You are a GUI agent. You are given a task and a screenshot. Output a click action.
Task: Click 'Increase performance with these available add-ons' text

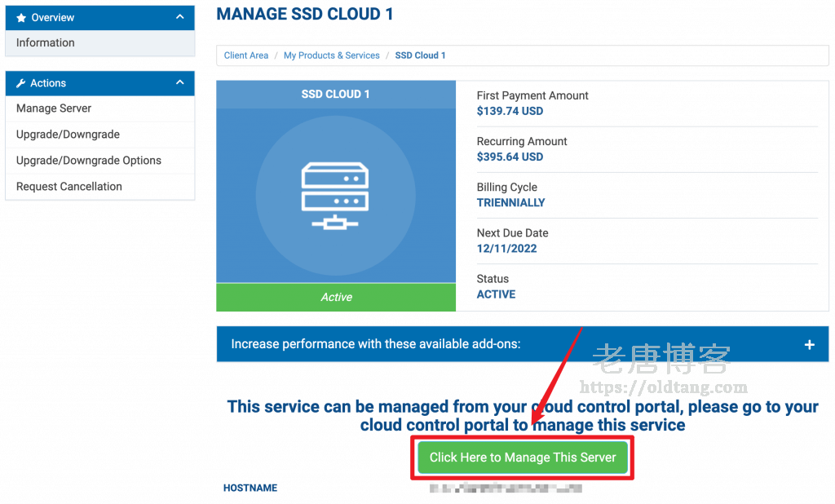(375, 344)
